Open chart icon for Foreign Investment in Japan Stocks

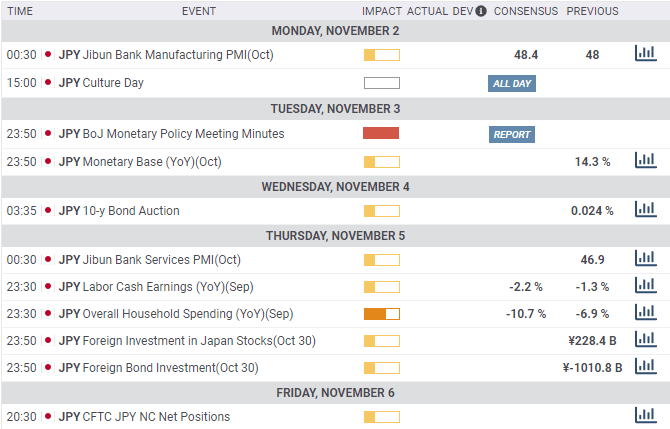(645, 340)
